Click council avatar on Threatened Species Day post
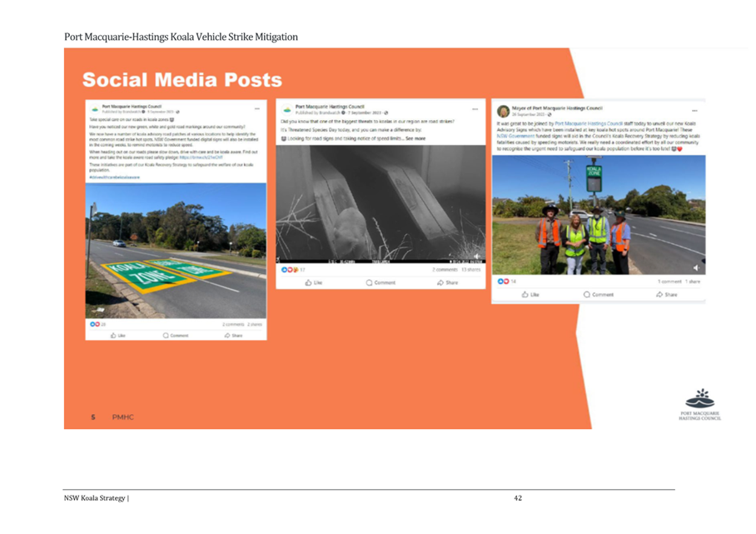This screenshot has height=534, width=756. (287, 109)
